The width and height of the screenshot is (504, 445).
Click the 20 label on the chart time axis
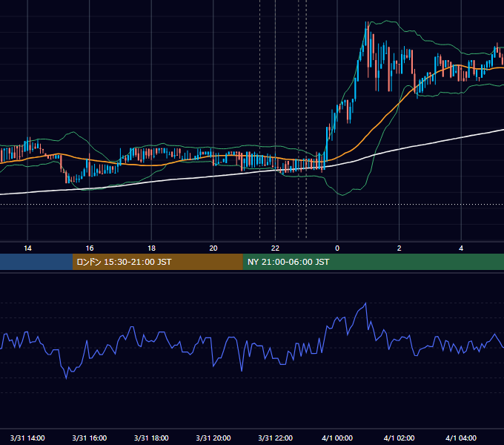(x=213, y=248)
